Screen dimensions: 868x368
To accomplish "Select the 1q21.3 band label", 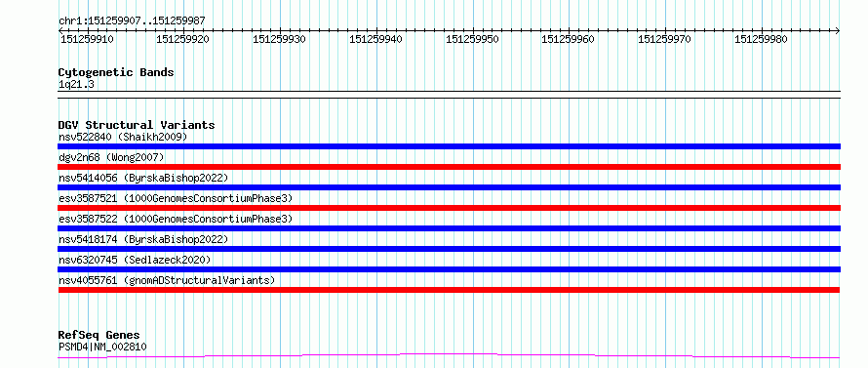I will point(76,85).
